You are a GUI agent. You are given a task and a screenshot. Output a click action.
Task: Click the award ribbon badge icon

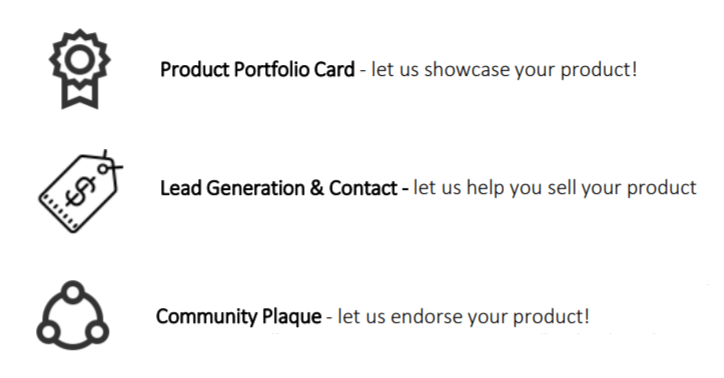coord(80,69)
